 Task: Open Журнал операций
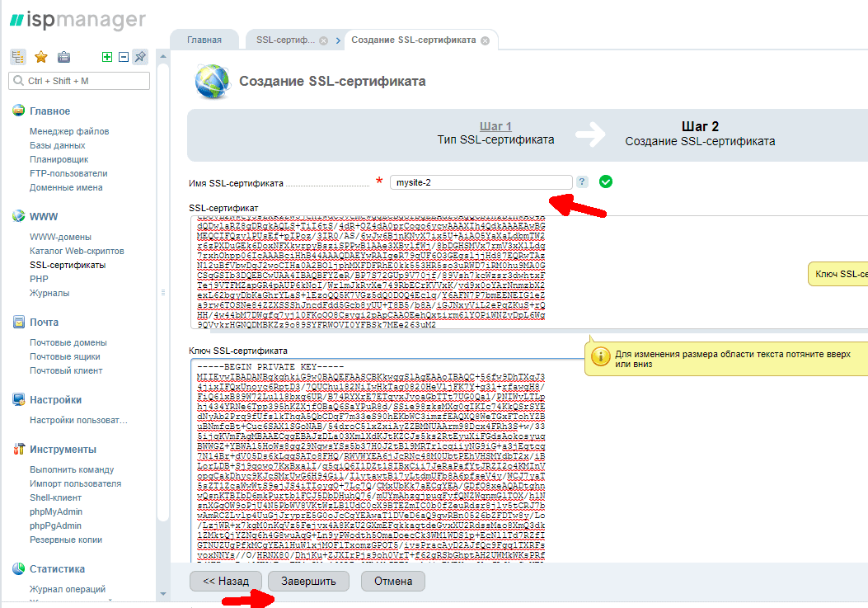(x=68, y=589)
